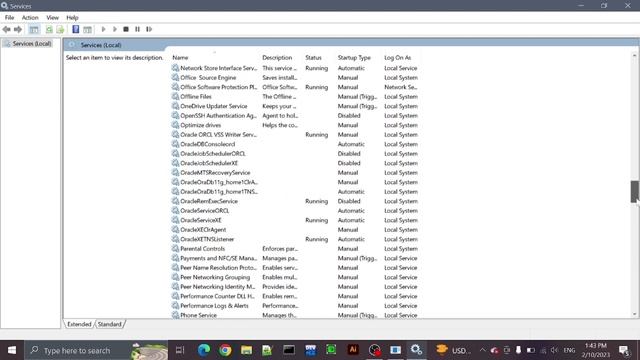Viewport: 640px width, 360px height.
Task: Click the gear icon beside Performance Counter DLL Host
Action: 175,296
